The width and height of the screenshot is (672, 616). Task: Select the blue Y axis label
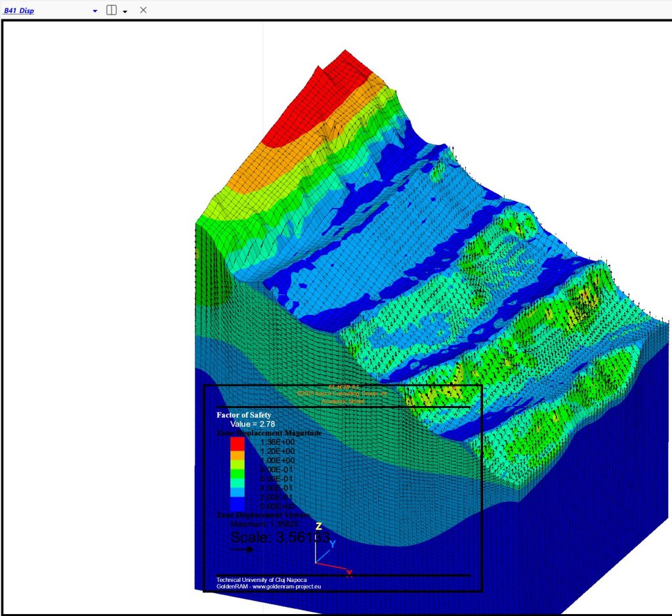point(333,544)
